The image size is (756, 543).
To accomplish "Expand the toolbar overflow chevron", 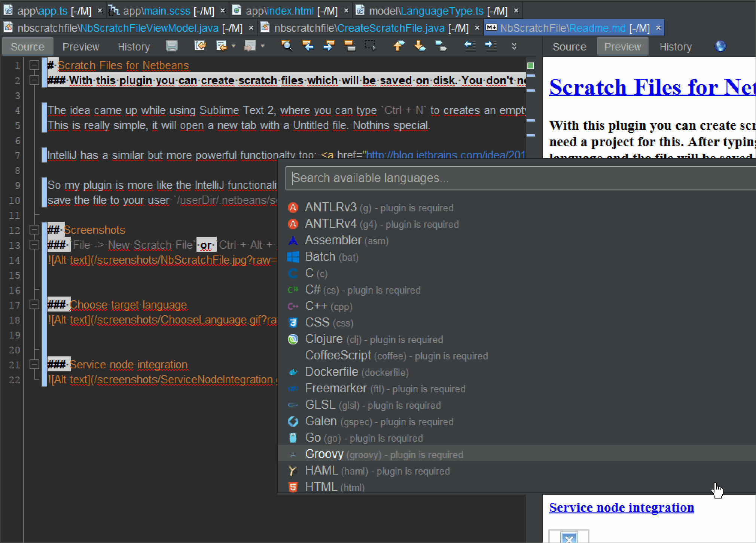I will coord(514,46).
